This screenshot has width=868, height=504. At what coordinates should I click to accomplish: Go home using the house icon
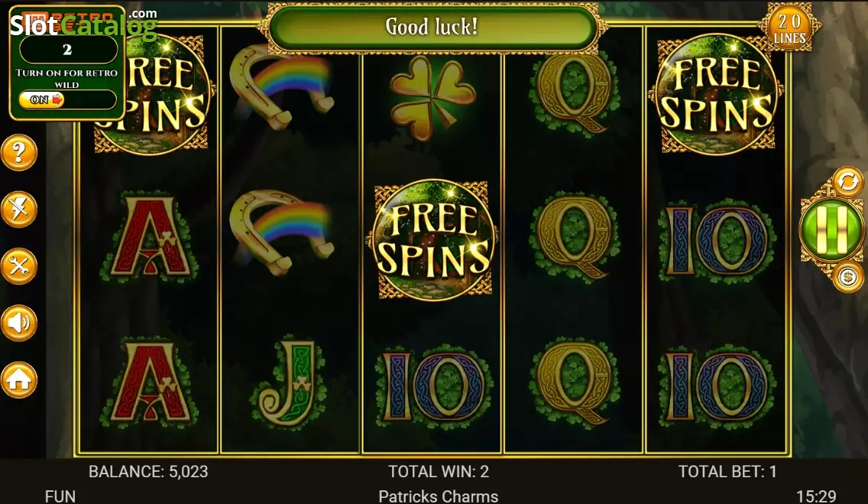pos(19,380)
